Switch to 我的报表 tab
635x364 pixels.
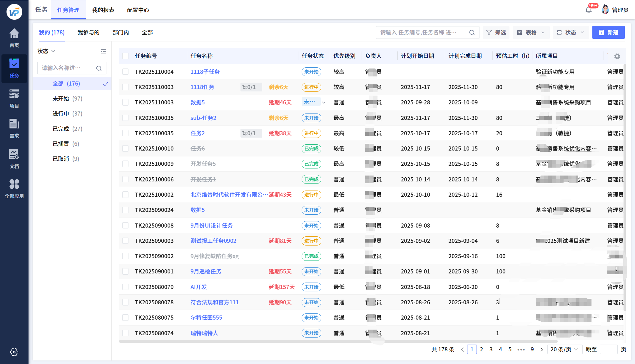103,10
